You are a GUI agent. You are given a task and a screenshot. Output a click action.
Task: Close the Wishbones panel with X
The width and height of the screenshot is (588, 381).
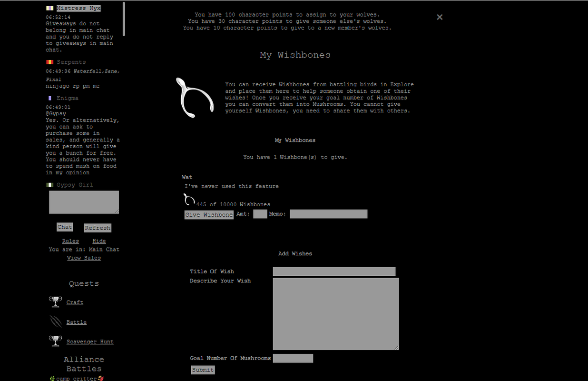440,17
